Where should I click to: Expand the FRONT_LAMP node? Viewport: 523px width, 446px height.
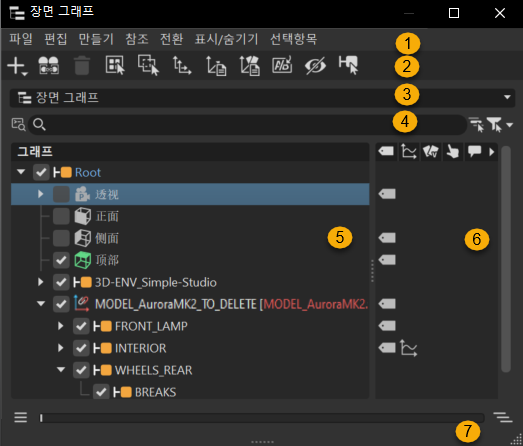pyautogui.click(x=60, y=326)
